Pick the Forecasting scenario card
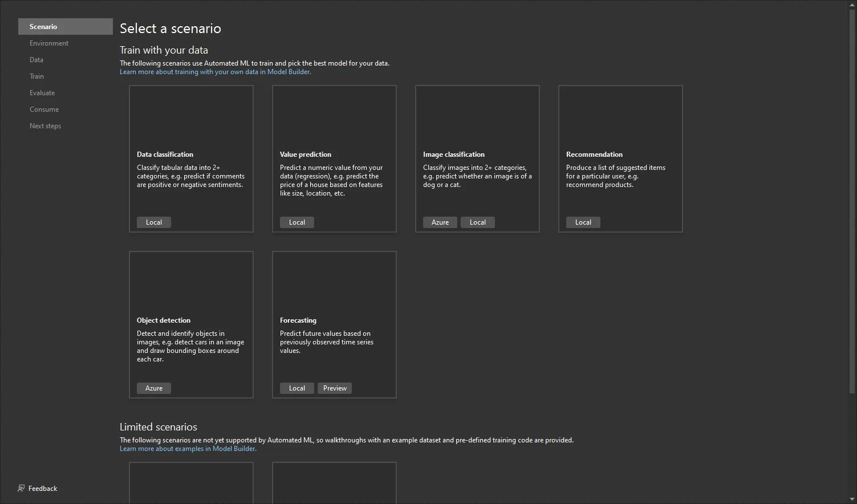This screenshot has width=857, height=504. pos(334,324)
